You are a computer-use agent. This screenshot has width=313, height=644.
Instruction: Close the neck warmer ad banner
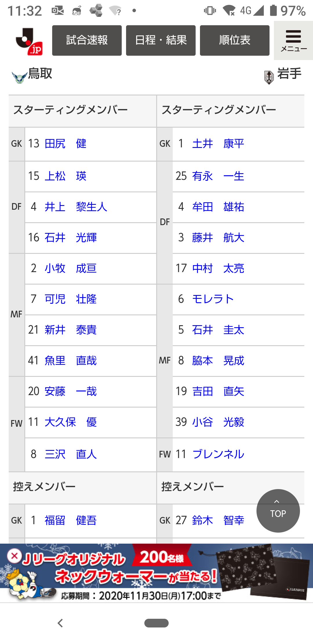14,556
